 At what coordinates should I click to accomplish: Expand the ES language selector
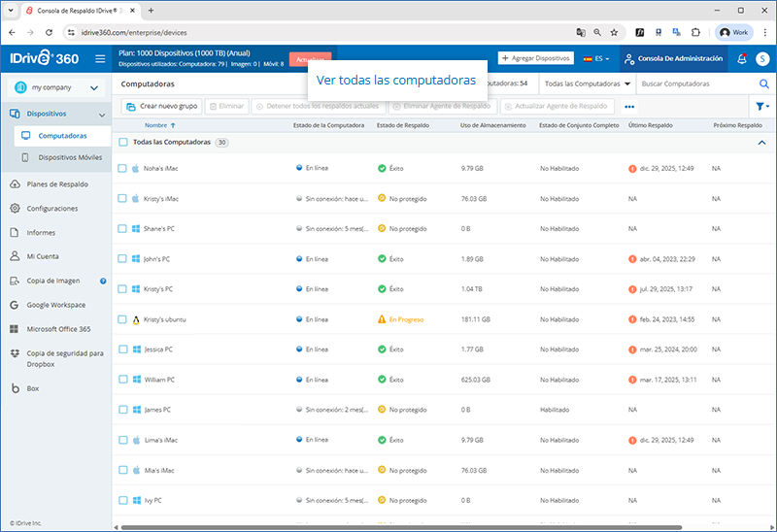point(596,59)
